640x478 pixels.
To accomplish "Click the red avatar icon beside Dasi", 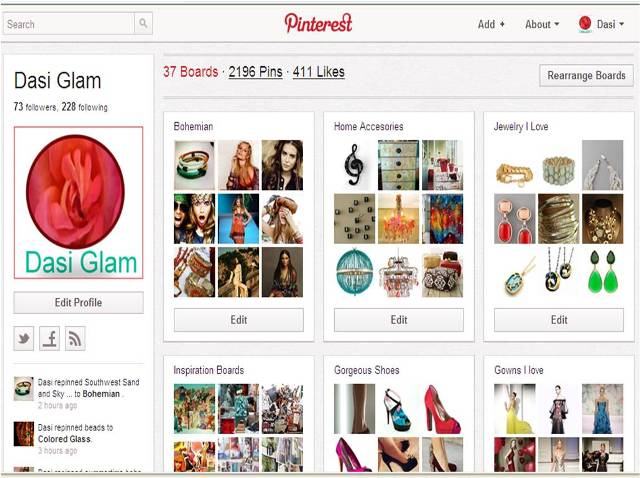I will click(x=585, y=24).
